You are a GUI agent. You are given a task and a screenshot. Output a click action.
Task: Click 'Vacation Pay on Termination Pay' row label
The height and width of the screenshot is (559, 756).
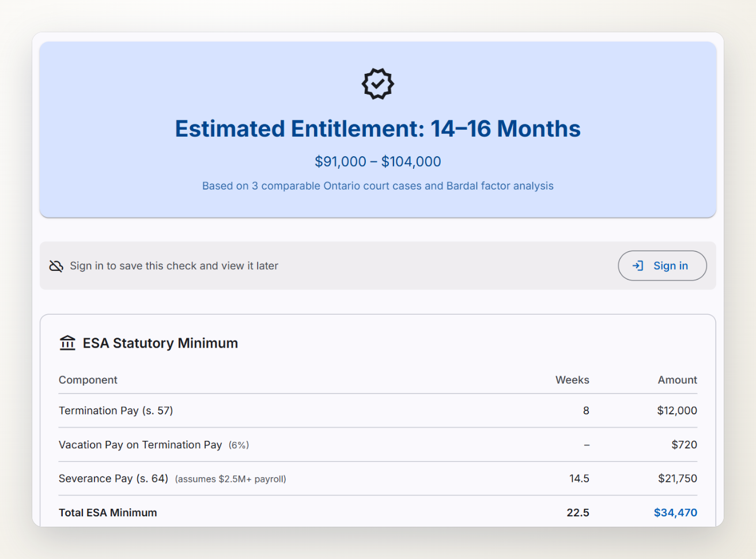[140, 444]
